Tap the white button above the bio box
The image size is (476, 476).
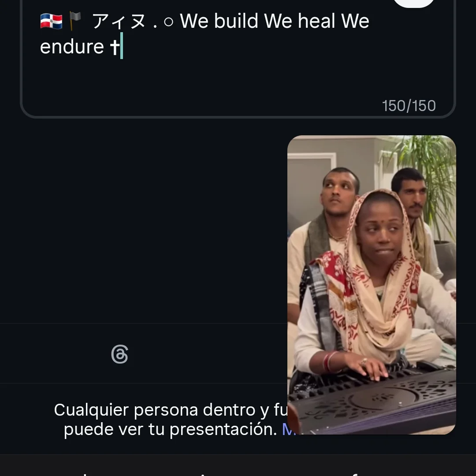click(x=414, y=3)
